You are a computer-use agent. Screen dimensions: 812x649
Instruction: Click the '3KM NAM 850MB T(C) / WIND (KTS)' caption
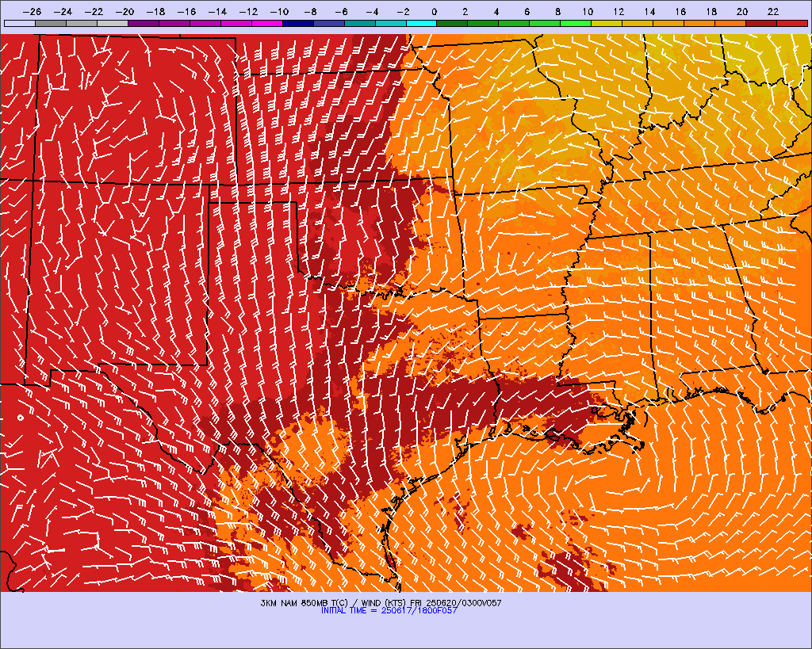(x=334, y=603)
